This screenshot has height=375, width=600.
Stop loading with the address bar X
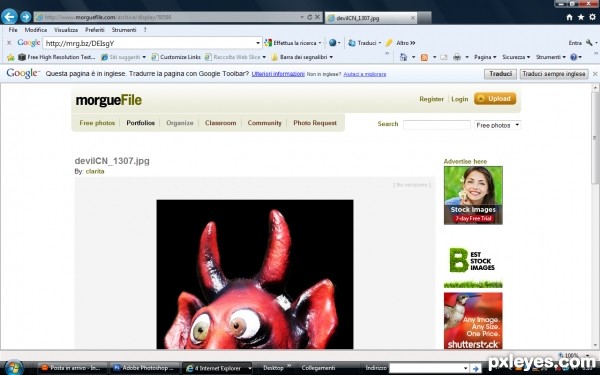click(x=317, y=17)
